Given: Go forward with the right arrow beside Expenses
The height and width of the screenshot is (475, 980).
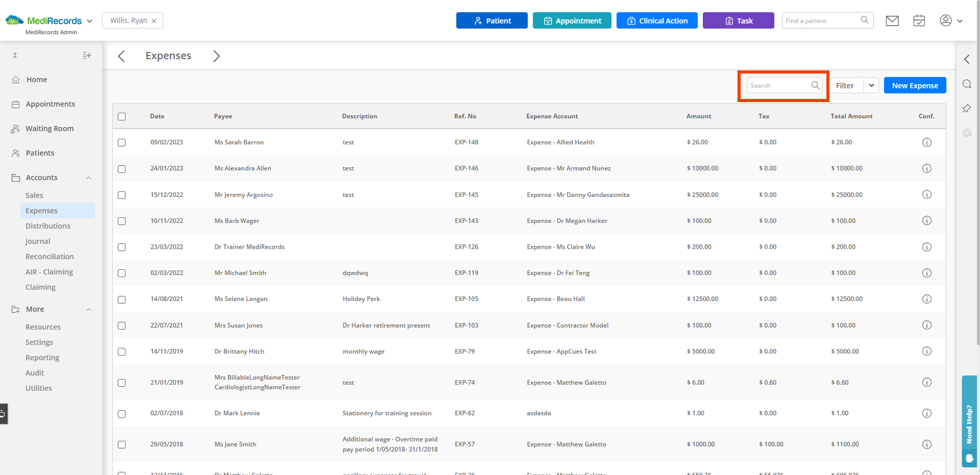Looking at the screenshot, I should 216,56.
